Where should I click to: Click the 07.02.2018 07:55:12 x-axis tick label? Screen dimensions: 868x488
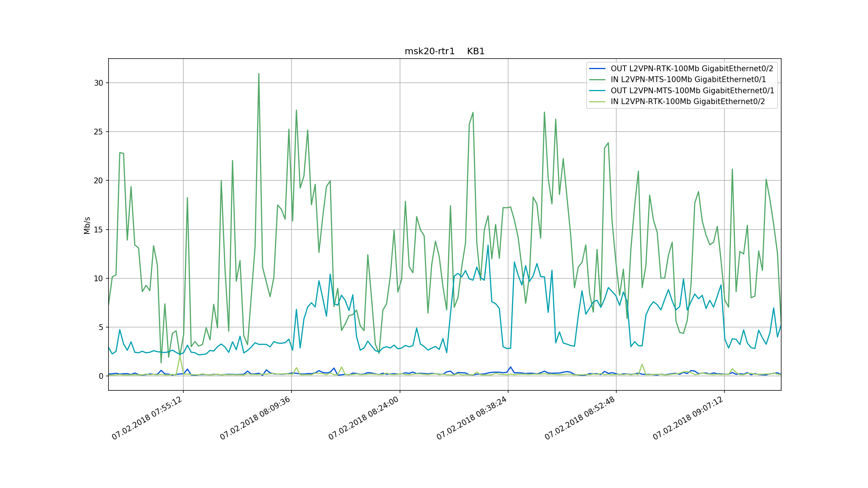[x=147, y=418]
